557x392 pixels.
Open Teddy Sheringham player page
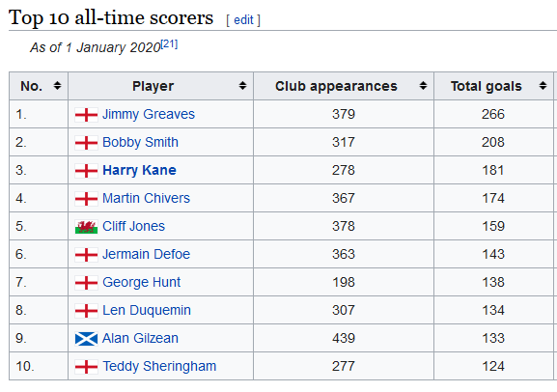point(159,366)
